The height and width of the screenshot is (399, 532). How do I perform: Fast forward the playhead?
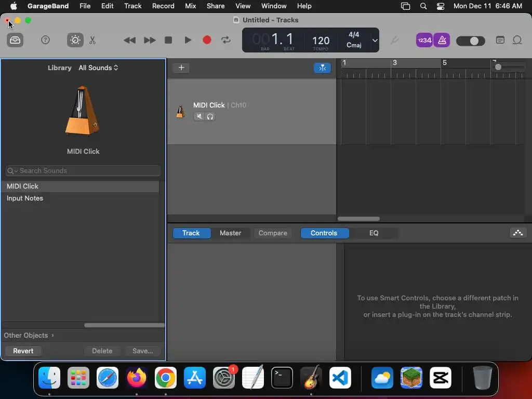click(149, 41)
